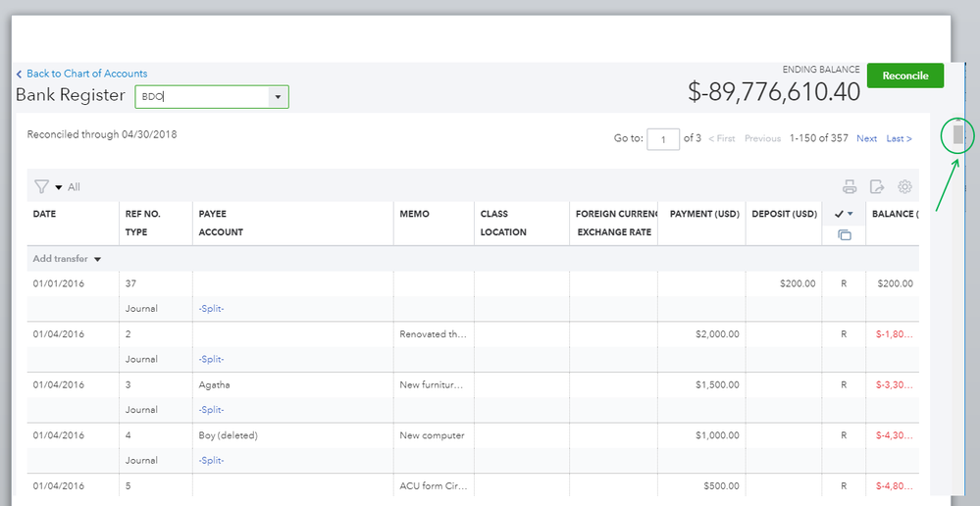Open the register settings gear
The image size is (980, 506).
[x=905, y=187]
